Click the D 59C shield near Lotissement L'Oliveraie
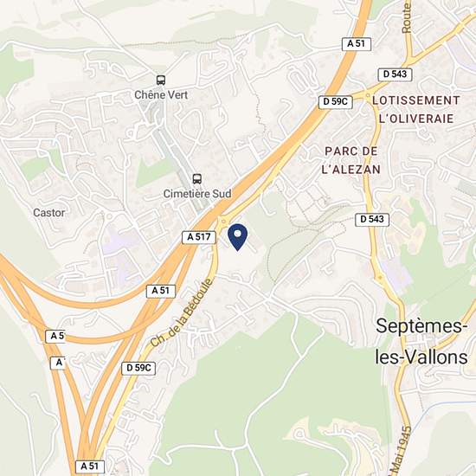 click(x=335, y=102)
